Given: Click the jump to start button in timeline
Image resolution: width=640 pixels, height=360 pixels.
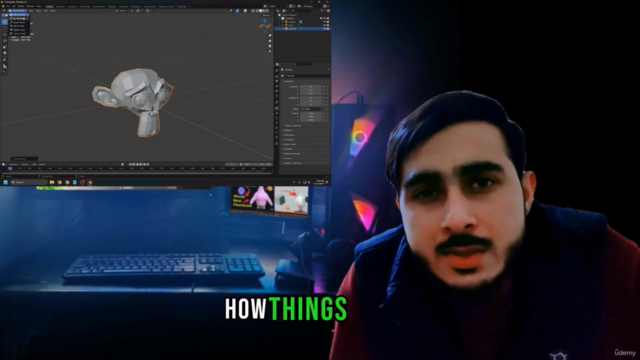Looking at the screenshot, I should (x=130, y=164).
